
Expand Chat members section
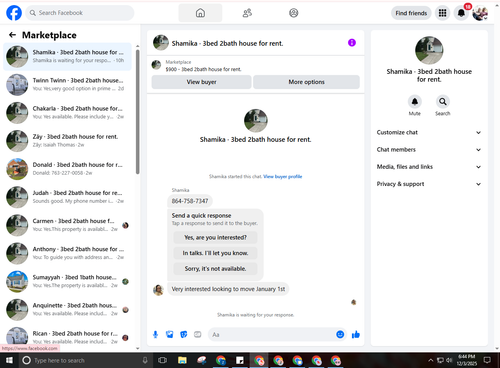(x=429, y=150)
